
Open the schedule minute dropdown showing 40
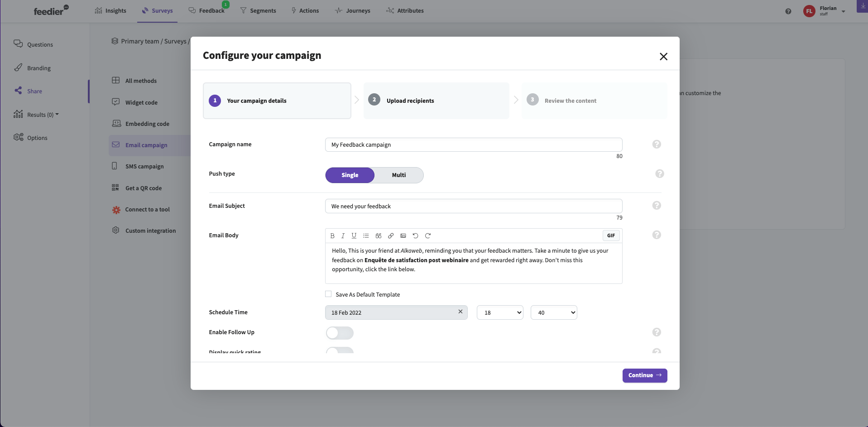click(x=554, y=312)
